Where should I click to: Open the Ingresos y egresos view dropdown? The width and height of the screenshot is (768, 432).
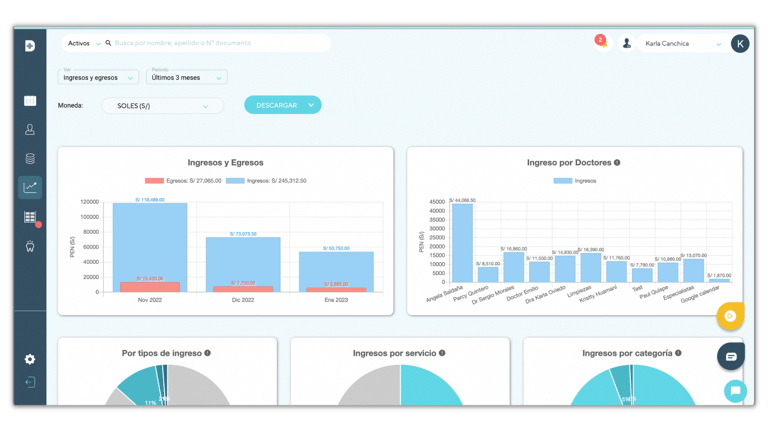tap(98, 77)
